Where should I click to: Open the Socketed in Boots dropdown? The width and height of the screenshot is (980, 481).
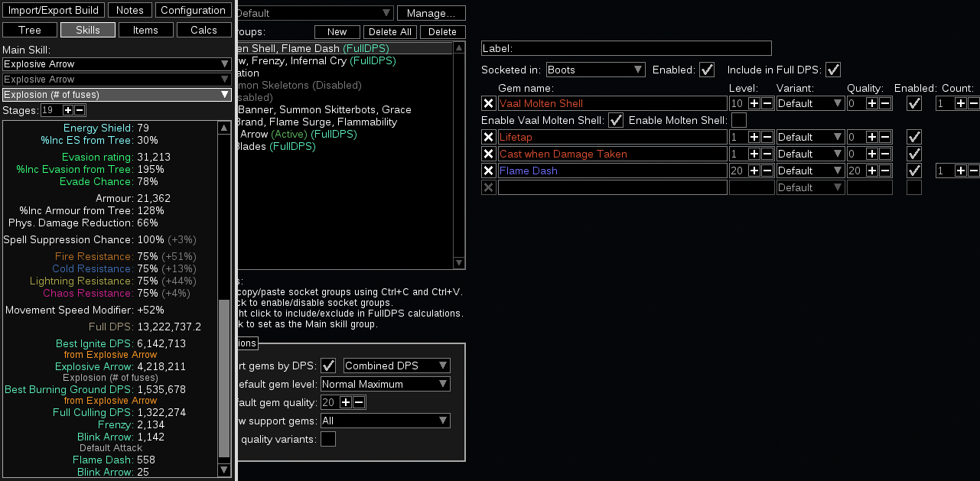[x=595, y=69]
